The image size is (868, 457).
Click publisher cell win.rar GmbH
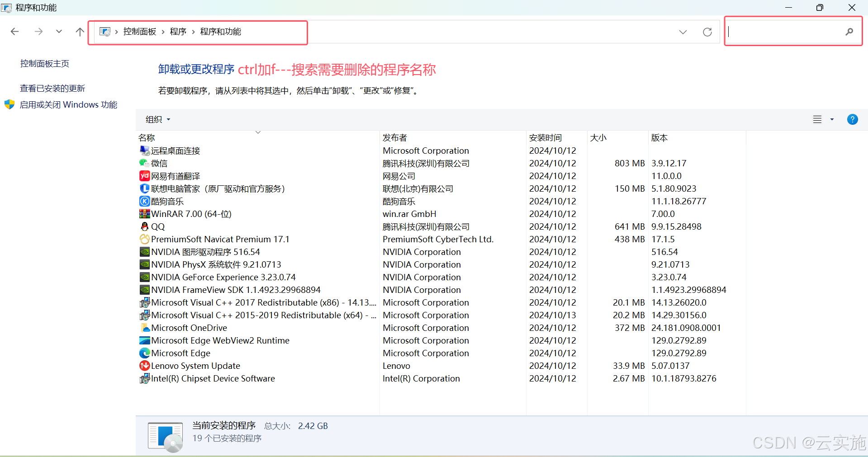409,214
